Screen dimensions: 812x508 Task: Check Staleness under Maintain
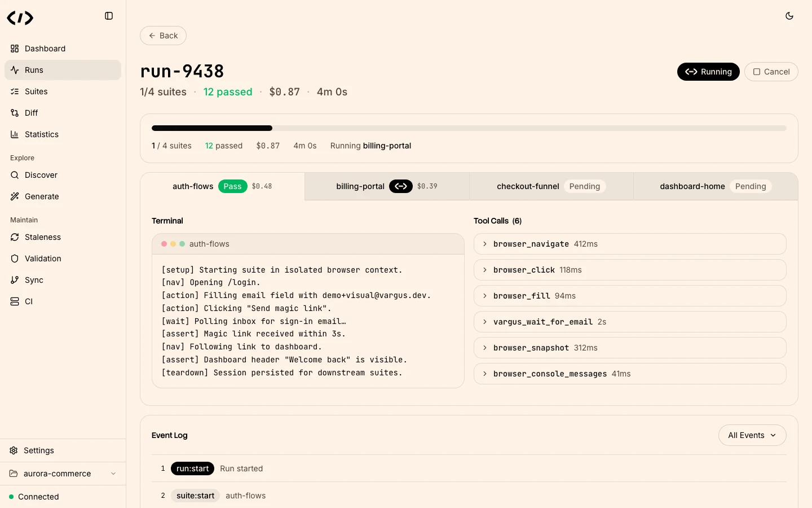43,237
